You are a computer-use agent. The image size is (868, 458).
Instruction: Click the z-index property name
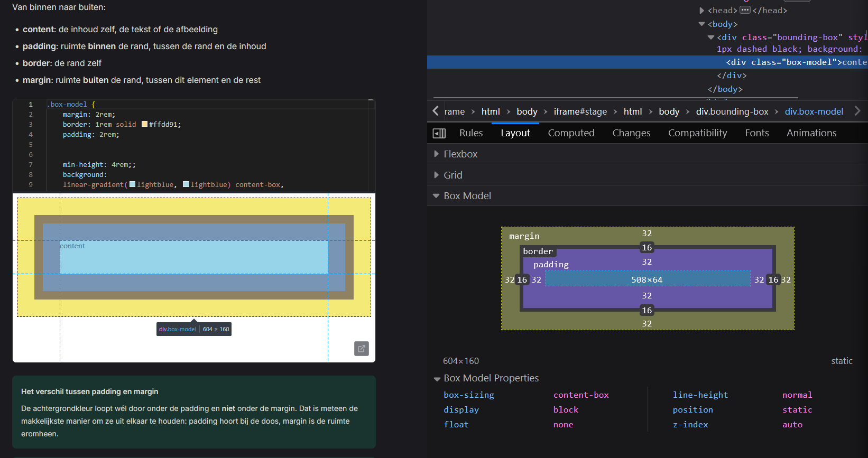(x=690, y=424)
